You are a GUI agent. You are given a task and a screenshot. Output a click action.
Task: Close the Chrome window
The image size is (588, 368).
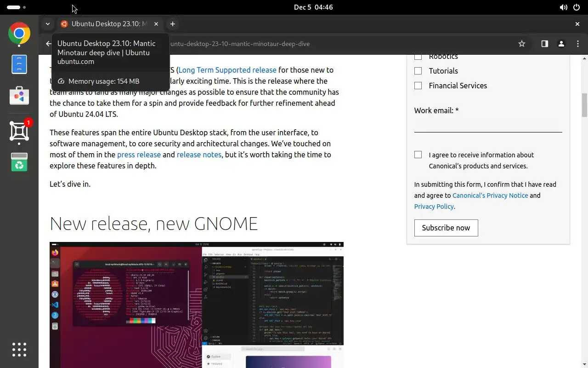tap(577, 24)
